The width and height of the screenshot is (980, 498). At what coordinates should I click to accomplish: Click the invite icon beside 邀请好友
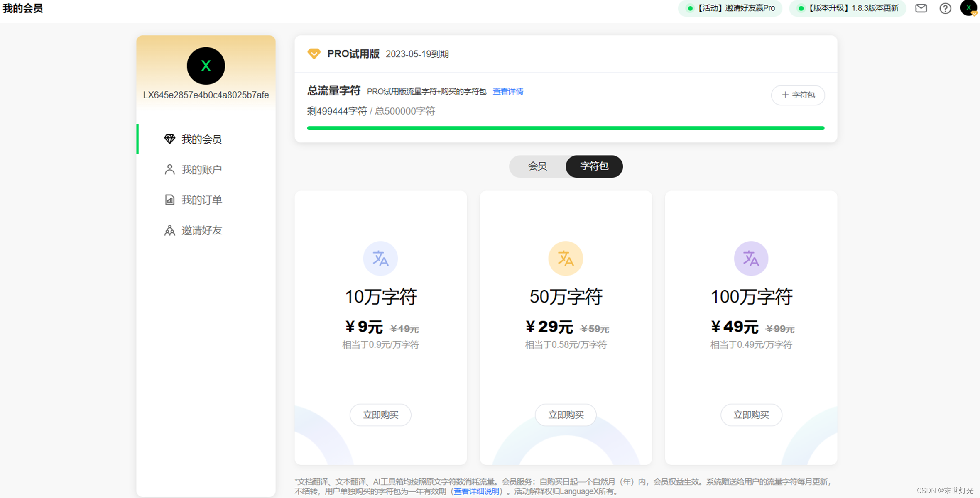coord(169,230)
